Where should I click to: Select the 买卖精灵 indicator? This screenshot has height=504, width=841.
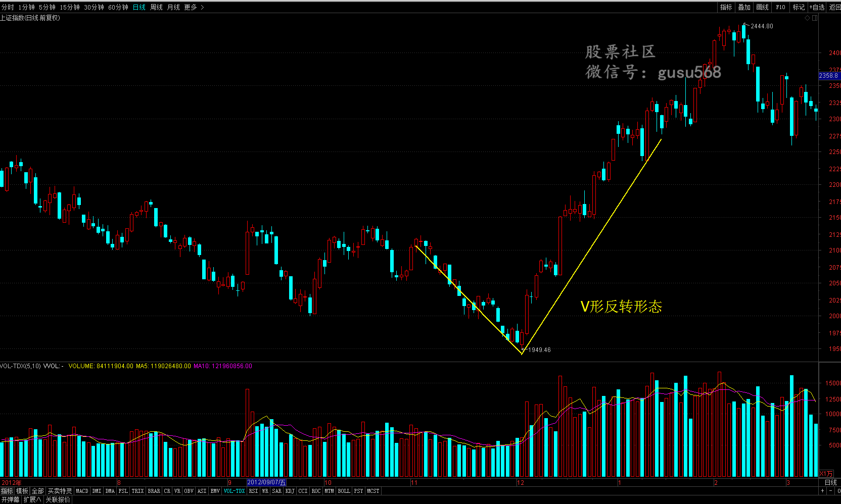60,491
